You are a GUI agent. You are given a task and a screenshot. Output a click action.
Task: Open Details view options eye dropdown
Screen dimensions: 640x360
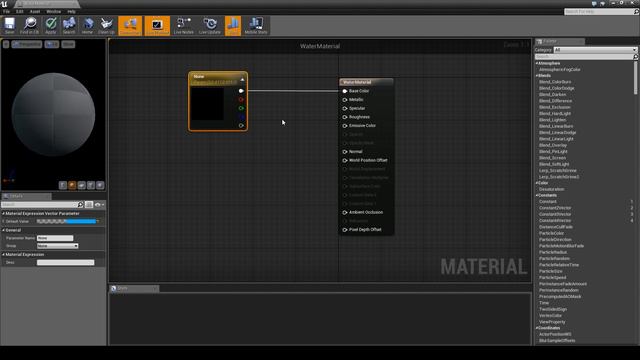(99, 204)
